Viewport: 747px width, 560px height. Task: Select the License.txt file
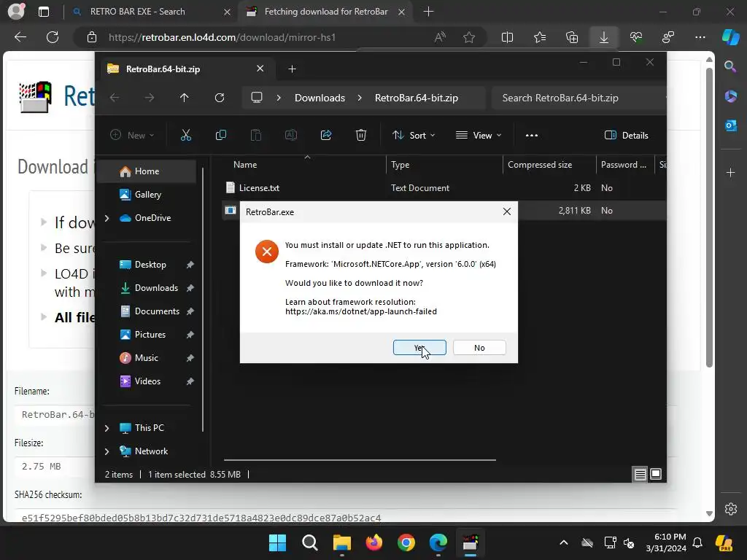[259, 187]
